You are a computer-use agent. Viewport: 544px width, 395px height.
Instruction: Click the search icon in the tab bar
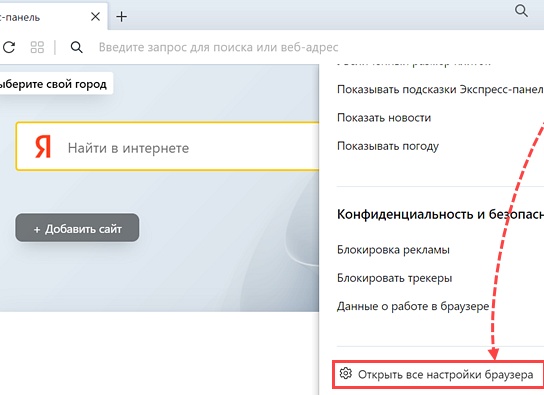[x=521, y=11]
